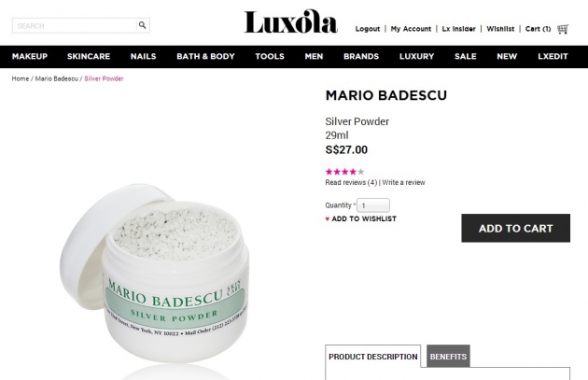This screenshot has height=380, width=588.
Task: Go to Mario Badescu breadcrumb
Action: pos(57,78)
